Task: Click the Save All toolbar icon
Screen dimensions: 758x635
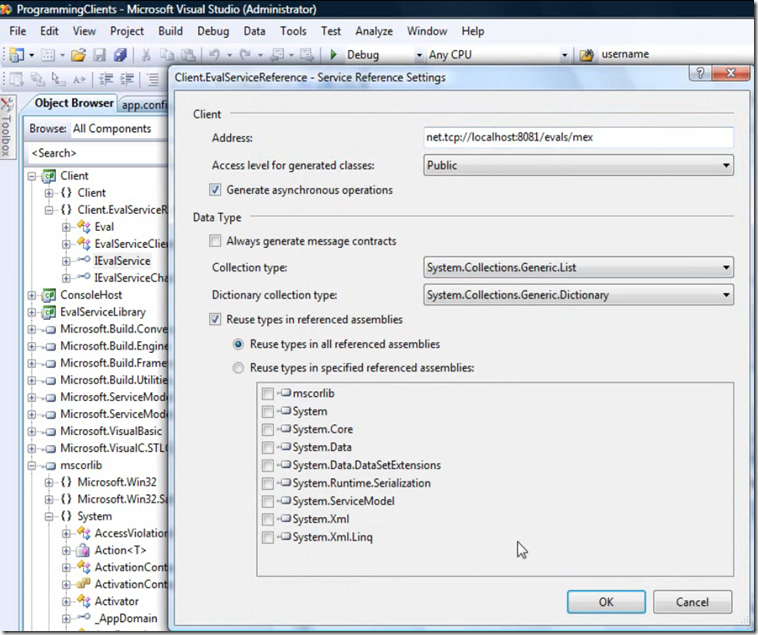Action: pos(120,55)
